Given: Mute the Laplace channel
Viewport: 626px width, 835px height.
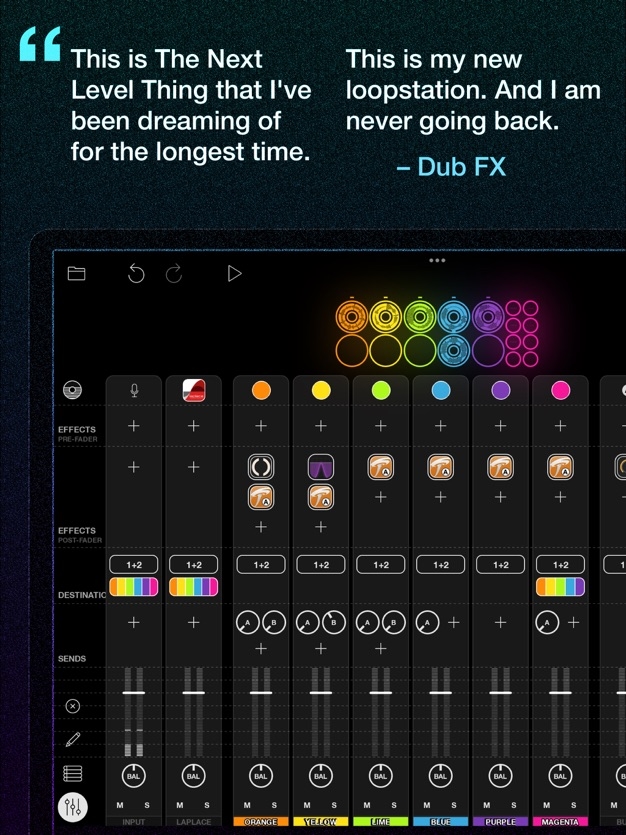Looking at the screenshot, I should (180, 805).
